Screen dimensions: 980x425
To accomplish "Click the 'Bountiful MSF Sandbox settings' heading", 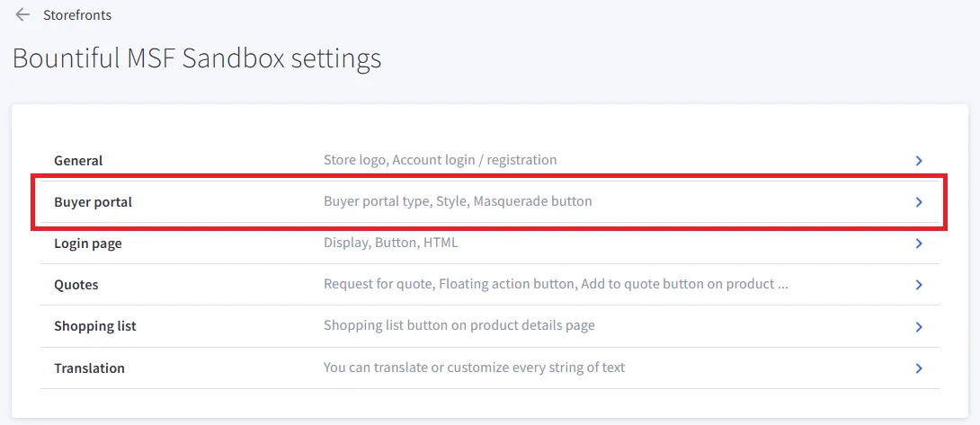I will click(x=197, y=58).
